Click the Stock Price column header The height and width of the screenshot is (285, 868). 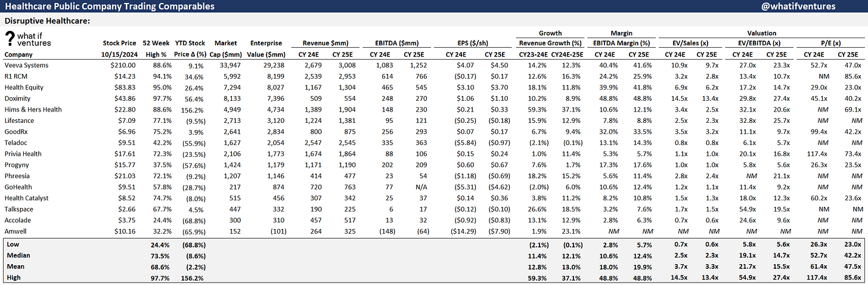pyautogui.click(x=119, y=43)
